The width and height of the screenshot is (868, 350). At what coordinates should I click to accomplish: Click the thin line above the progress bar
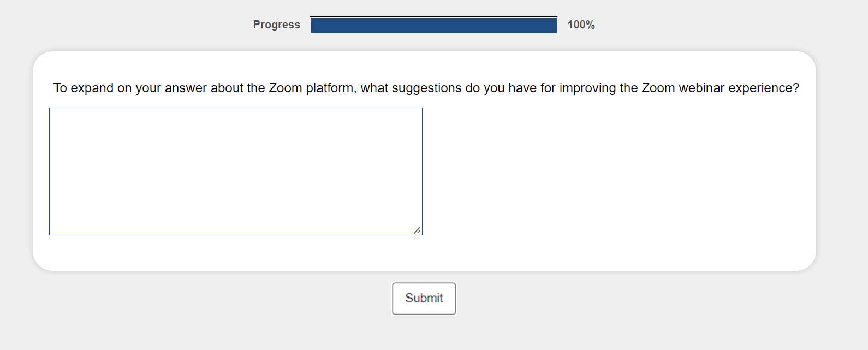pos(433,16)
